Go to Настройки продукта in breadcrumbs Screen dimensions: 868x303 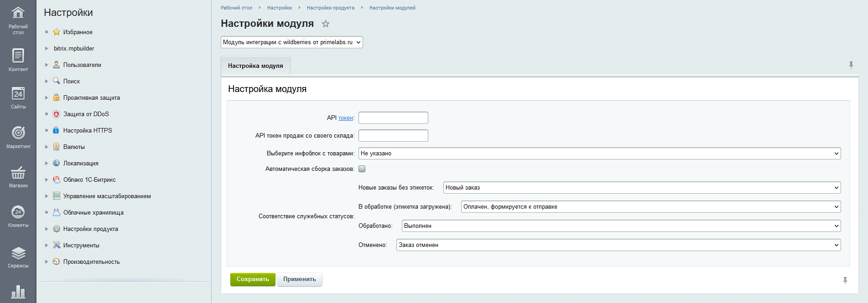point(330,8)
